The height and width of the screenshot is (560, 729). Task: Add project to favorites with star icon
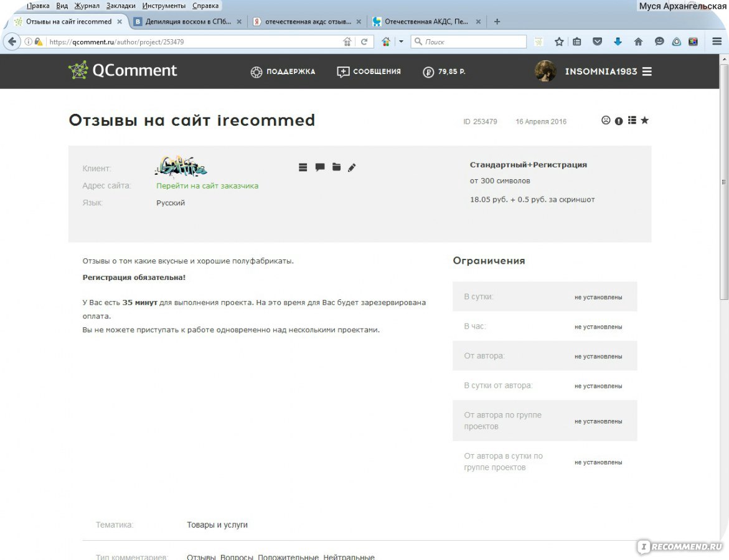tap(644, 120)
